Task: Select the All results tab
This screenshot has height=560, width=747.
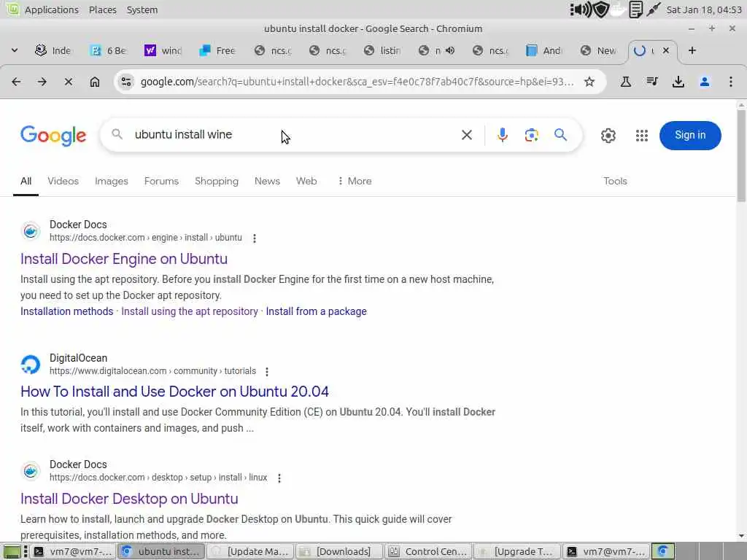Action: pos(26,181)
